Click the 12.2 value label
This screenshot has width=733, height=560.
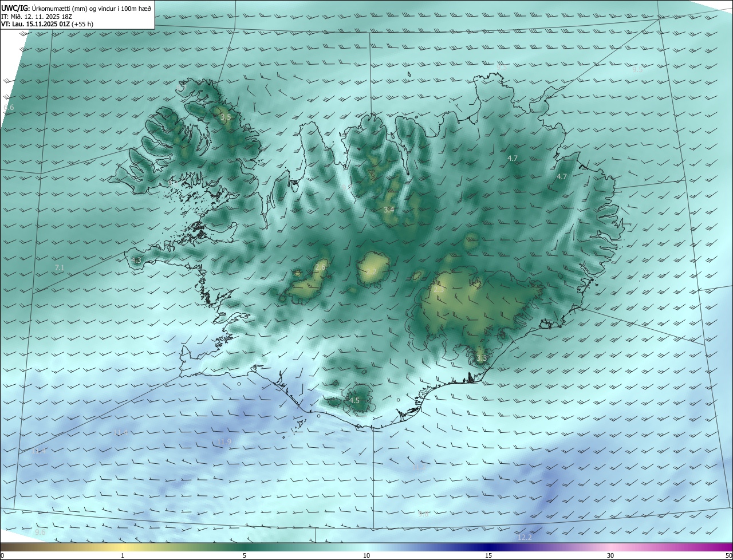tap(525, 537)
